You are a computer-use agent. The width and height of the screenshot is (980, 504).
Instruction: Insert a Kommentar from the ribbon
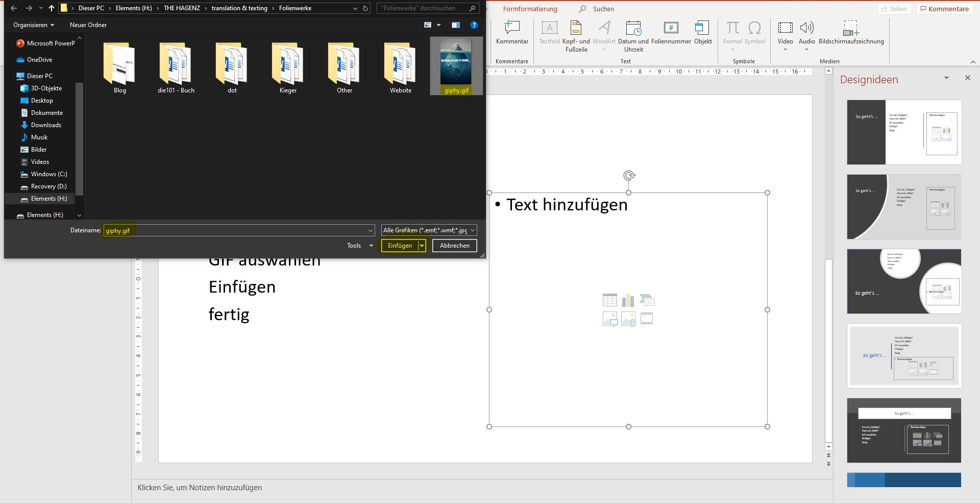pyautogui.click(x=512, y=32)
